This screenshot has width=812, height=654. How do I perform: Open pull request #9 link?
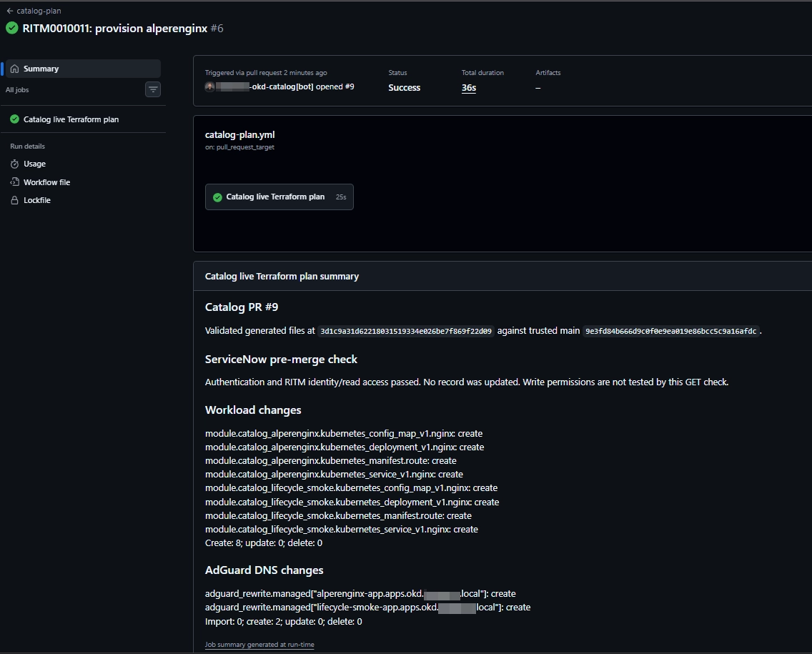click(350, 86)
